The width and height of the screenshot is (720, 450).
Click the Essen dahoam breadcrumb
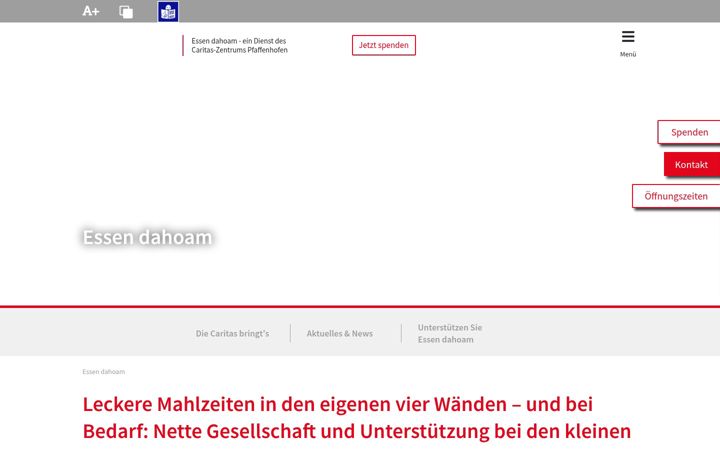coord(104,371)
